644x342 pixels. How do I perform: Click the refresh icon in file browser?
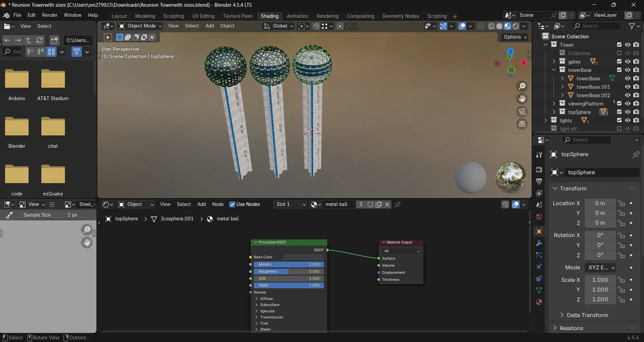click(x=39, y=40)
